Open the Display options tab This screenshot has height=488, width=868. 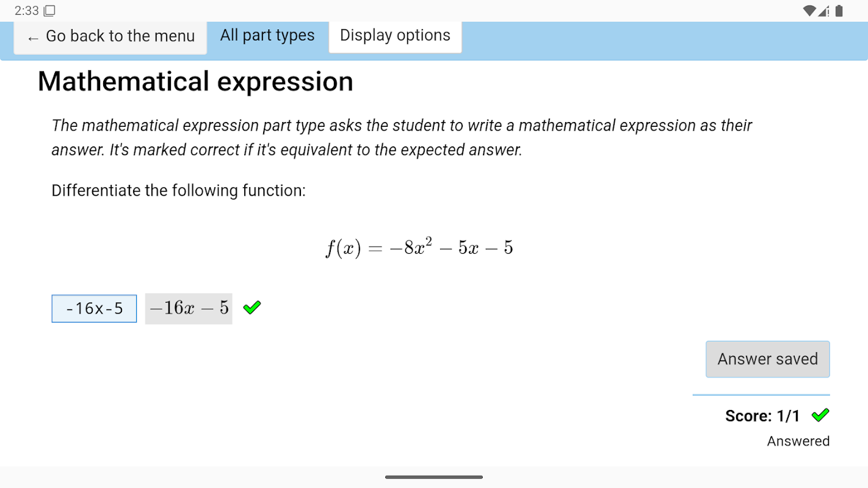[x=395, y=35]
